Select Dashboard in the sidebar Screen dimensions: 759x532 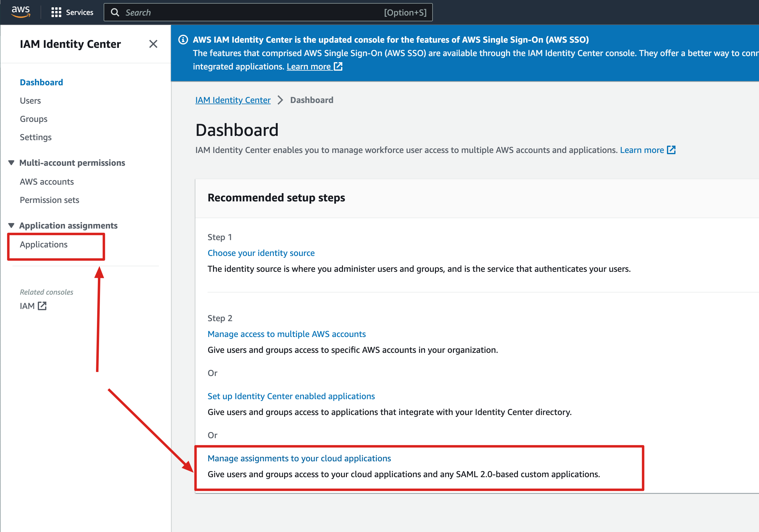coord(41,82)
